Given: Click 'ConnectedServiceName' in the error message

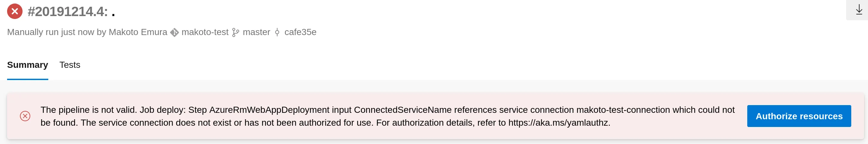Looking at the screenshot, I should pos(402,110).
